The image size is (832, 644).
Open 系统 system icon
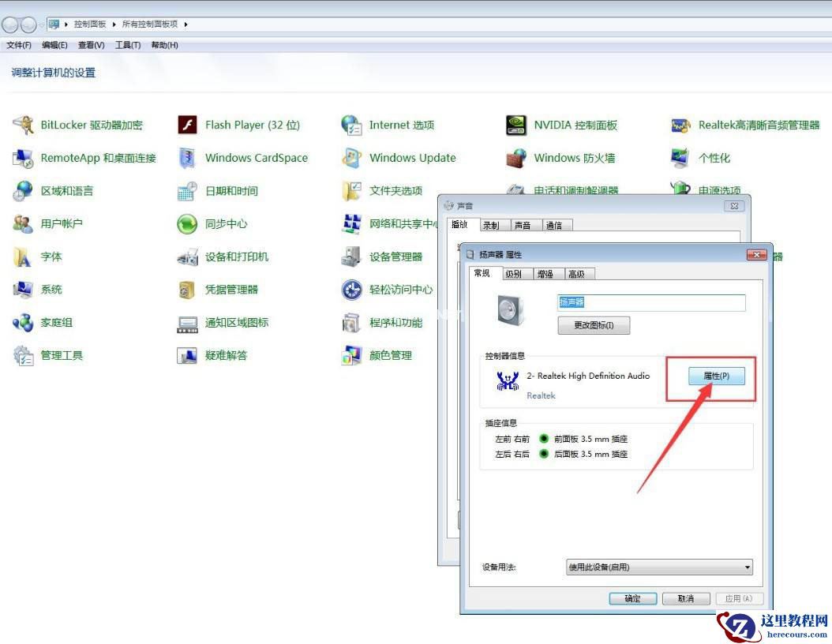pos(24,290)
